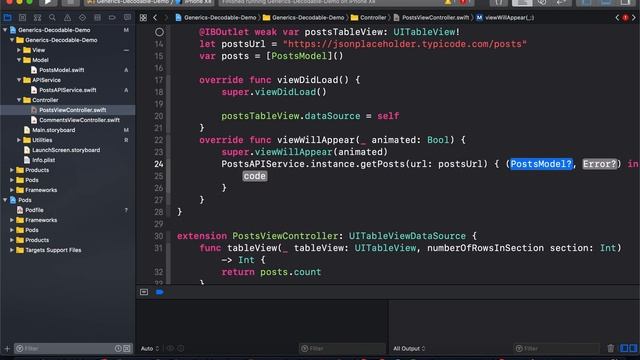This screenshot has height=360, width=640.
Task: Show the Version editor
Action: point(561,2)
